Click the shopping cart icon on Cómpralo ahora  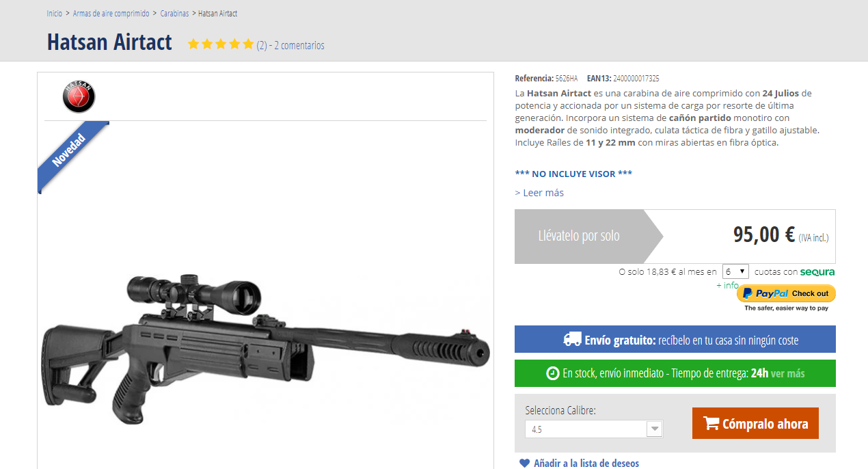(x=711, y=424)
